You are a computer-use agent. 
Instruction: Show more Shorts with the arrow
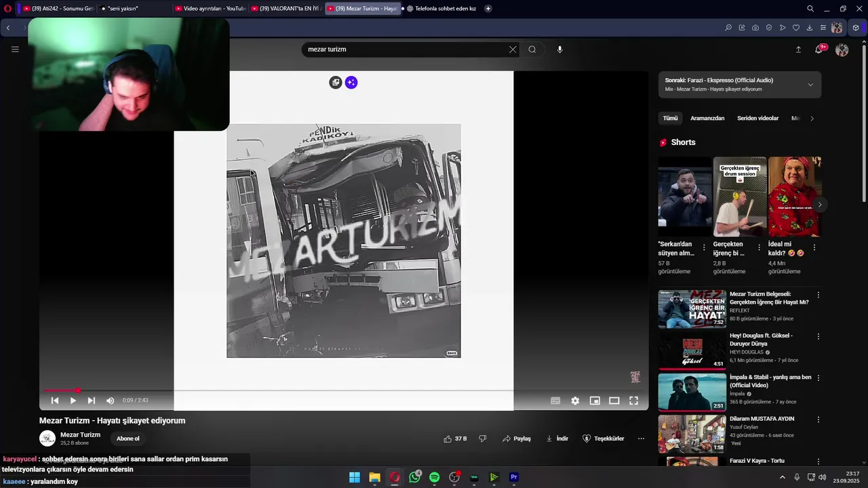820,205
